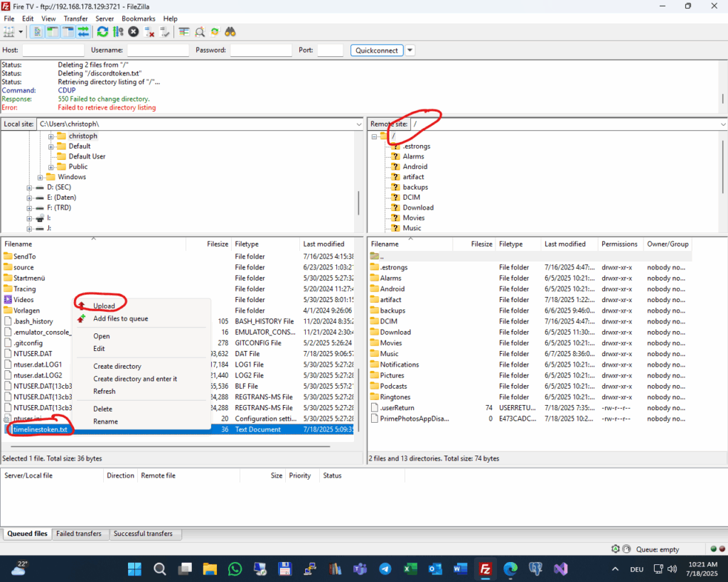
Task: Search files with the binoculars icon
Action: [230, 32]
